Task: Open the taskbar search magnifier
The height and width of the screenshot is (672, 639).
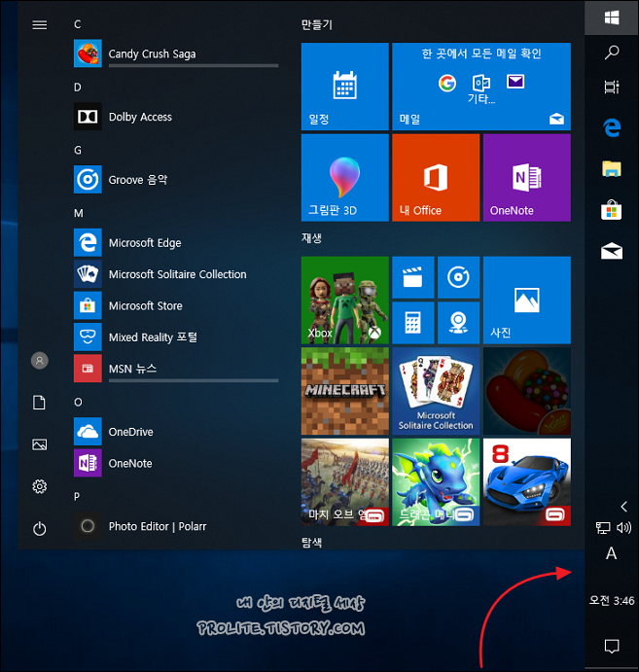Action: coord(612,53)
